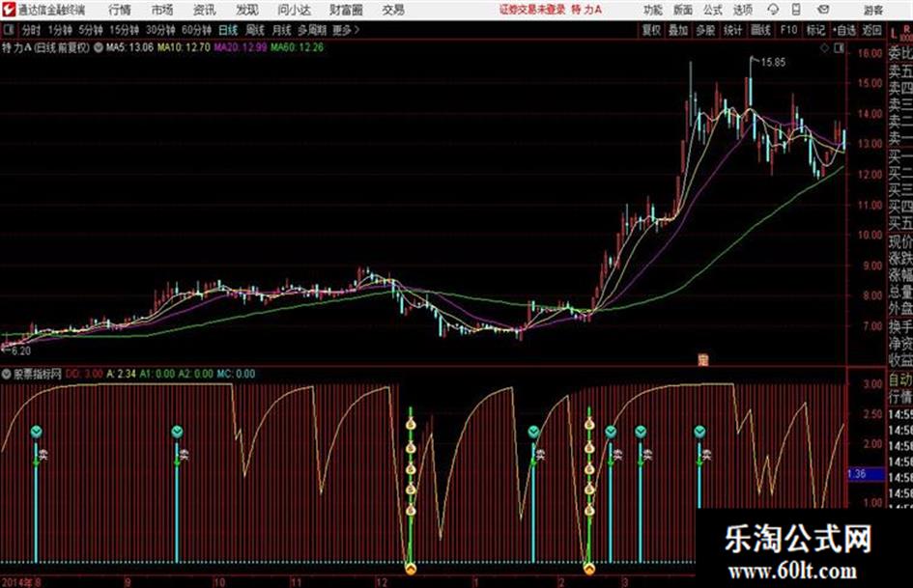Switch to the 分时 period tab
The width and height of the screenshot is (913, 588).
pos(32,30)
